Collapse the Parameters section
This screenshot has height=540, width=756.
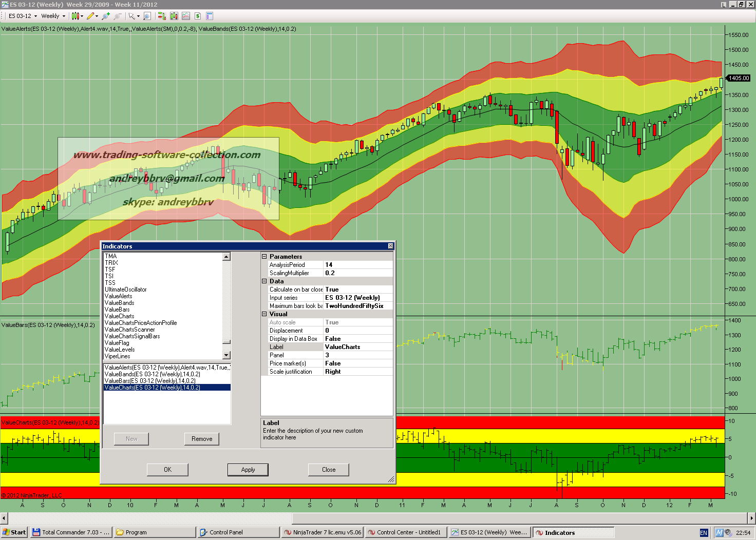(x=264, y=257)
